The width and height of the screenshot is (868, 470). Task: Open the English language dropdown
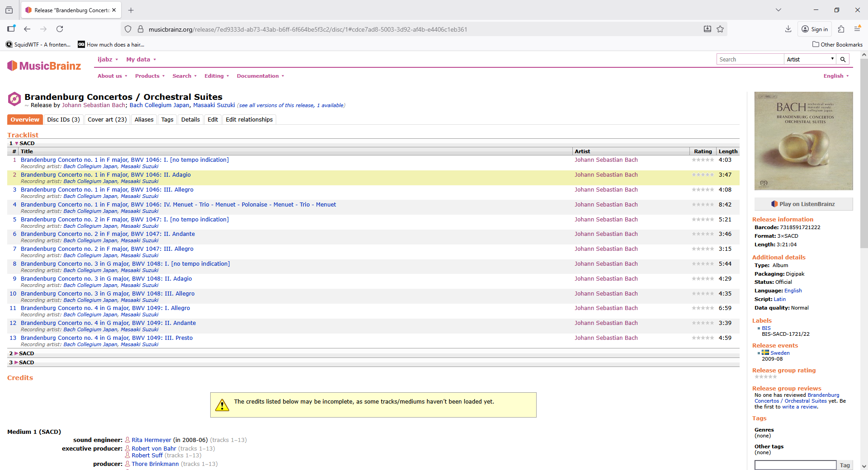[x=836, y=76]
